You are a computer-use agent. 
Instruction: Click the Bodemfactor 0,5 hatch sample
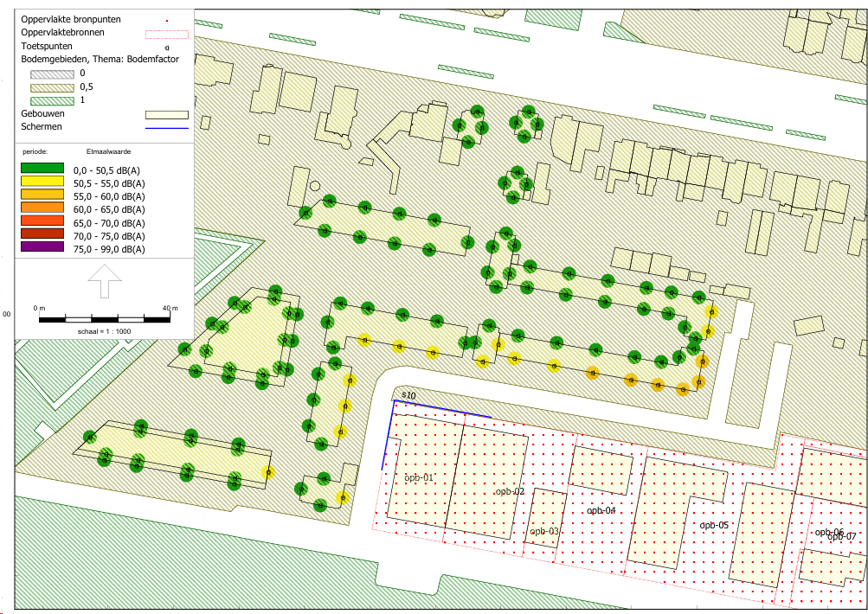click(52, 87)
